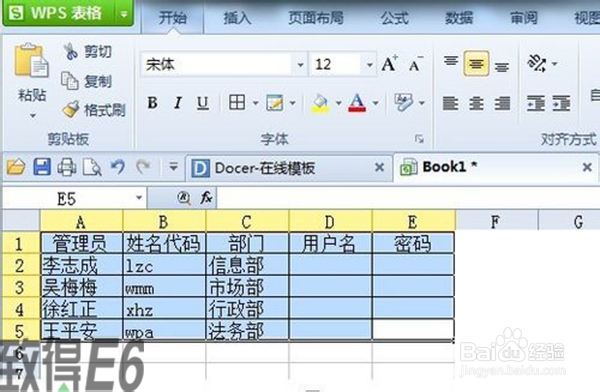
Task: Toggle bold formatting
Action: (x=152, y=103)
